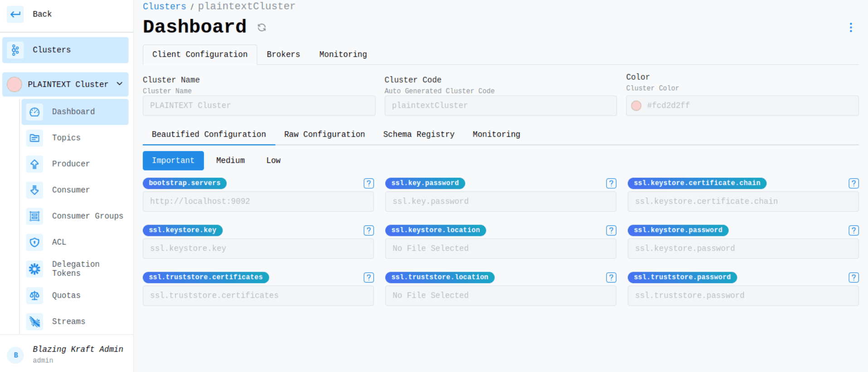Focus the ssl.keystore.key input field
The height and width of the screenshot is (372, 868).
click(x=258, y=249)
